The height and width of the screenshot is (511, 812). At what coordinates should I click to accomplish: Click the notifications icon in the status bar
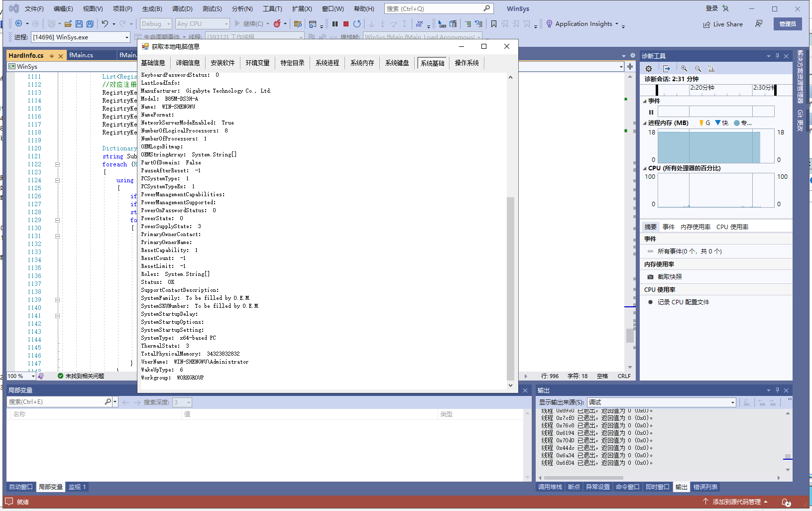click(x=786, y=502)
